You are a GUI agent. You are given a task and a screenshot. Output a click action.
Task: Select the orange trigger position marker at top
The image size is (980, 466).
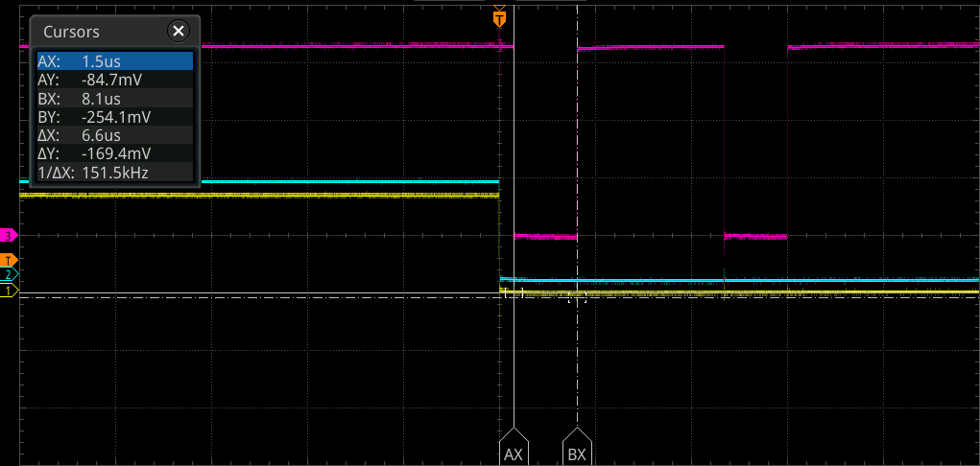coord(498,18)
